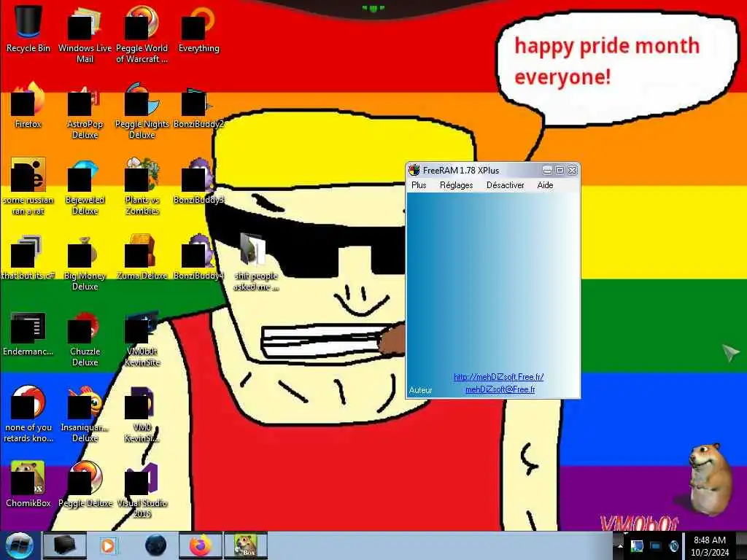
Task: Visit the http://mehDIZsoft.Free.fr/ link
Action: [x=498, y=377]
